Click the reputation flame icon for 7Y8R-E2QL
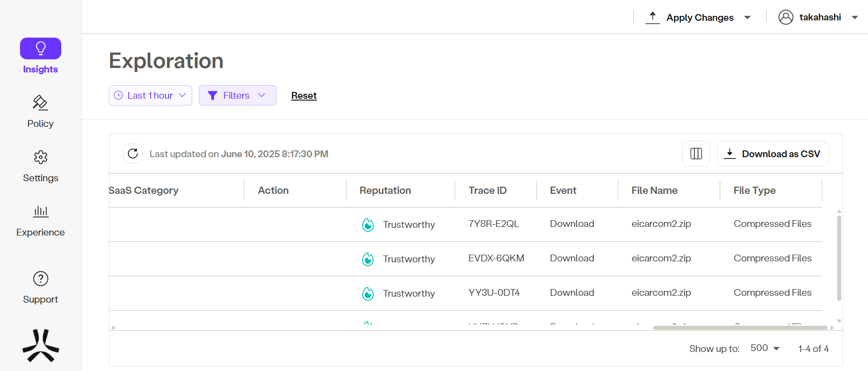Screen dimensions: 868x371 coord(368,225)
